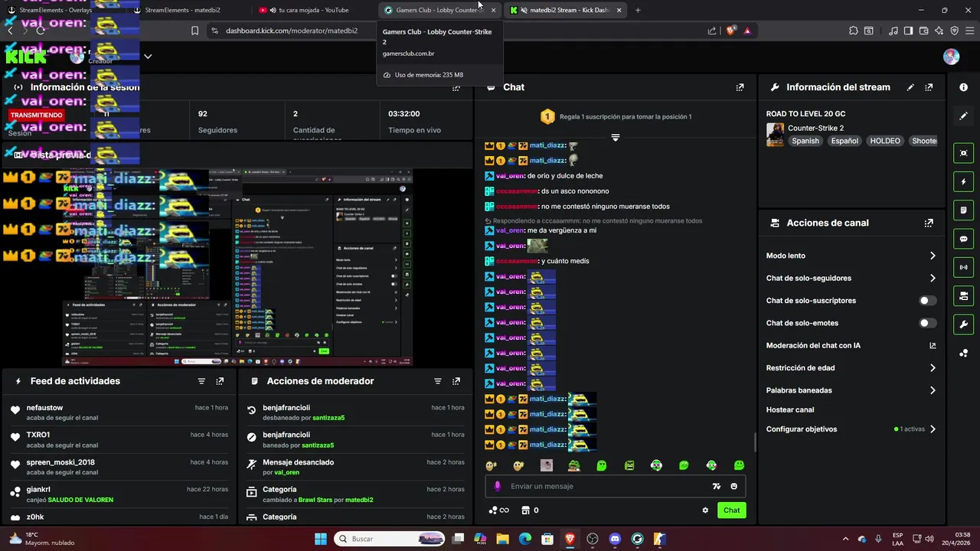
Task: Open Discord from the taskbar
Action: click(x=614, y=539)
